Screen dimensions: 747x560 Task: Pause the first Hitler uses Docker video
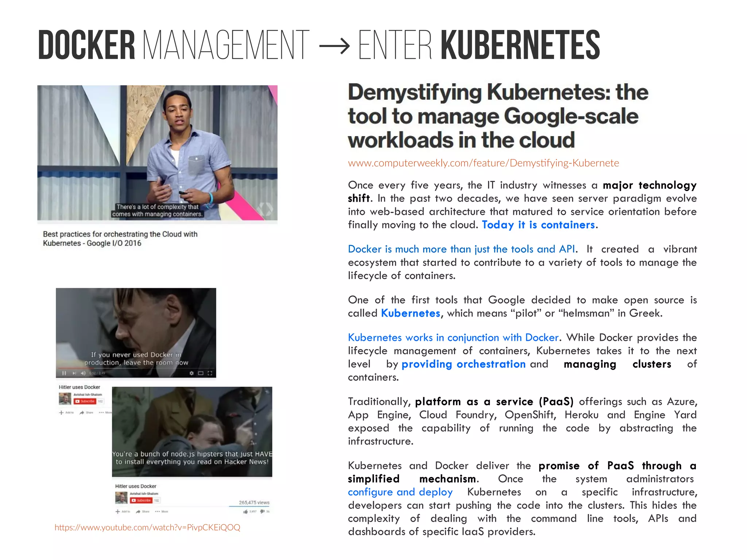coord(65,373)
